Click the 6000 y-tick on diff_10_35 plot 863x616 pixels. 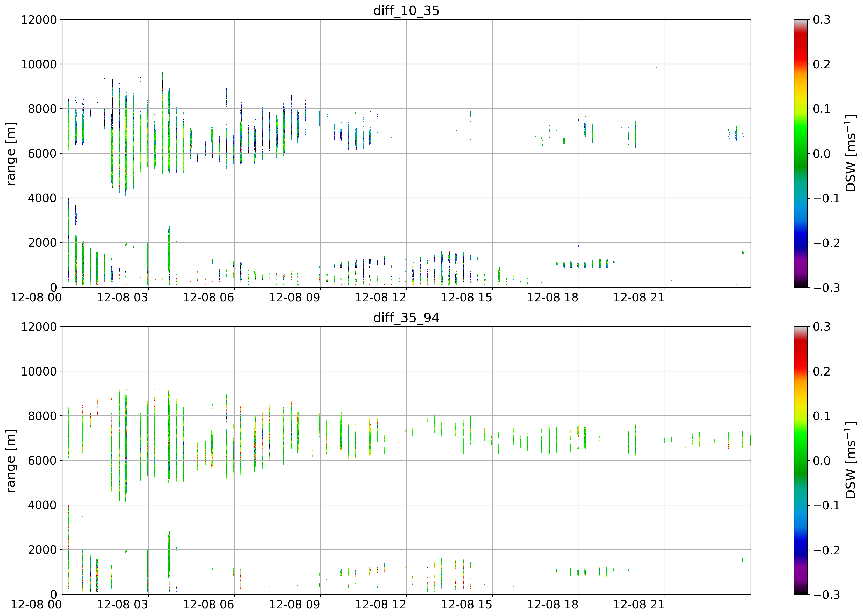[x=43, y=154]
